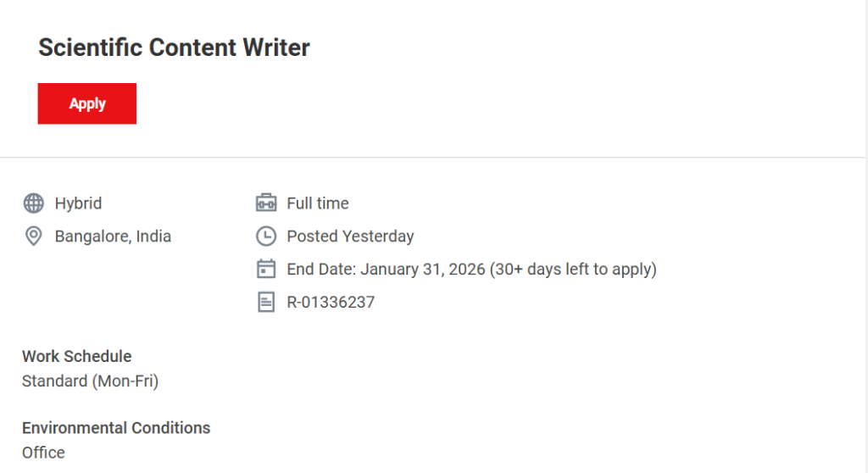
Task: Click the calendar icon beside End Date
Action: pos(266,270)
